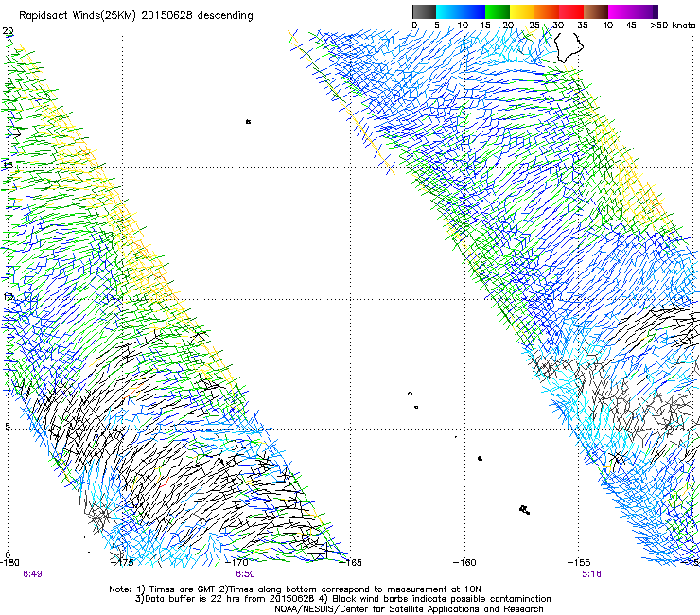The image size is (700, 615).
Task: Click the island dot near 4N -159
Action: point(480,458)
